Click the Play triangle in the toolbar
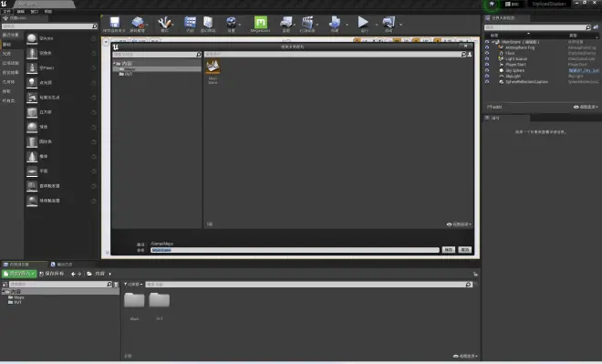The image size is (602, 364). pos(363,22)
